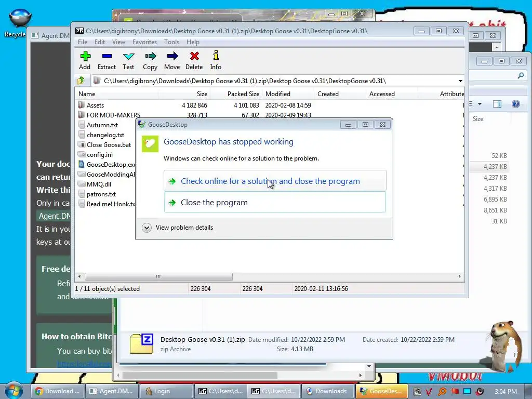Screen dimensions: 532x399
Task: Sort by Packed Size column
Action: pyautogui.click(x=236, y=94)
